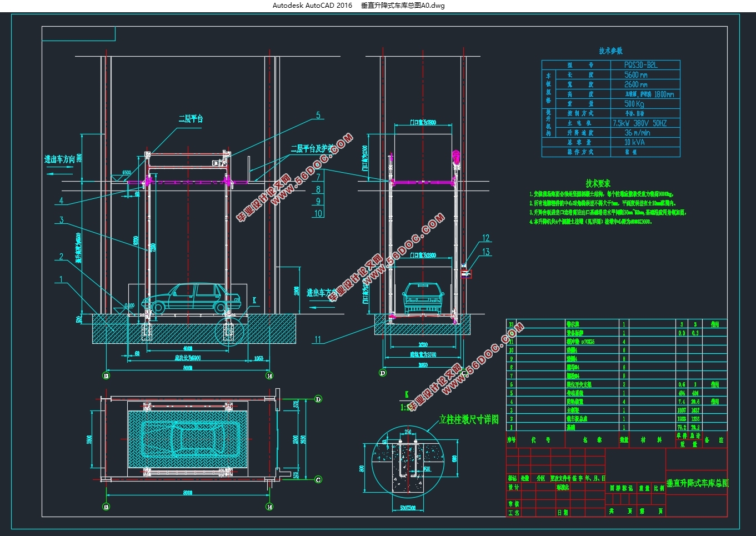Viewport: 756px width, 536px height.
Task: Click the drawing name "垂直升降式车库总图" in title block
Action: (697, 483)
